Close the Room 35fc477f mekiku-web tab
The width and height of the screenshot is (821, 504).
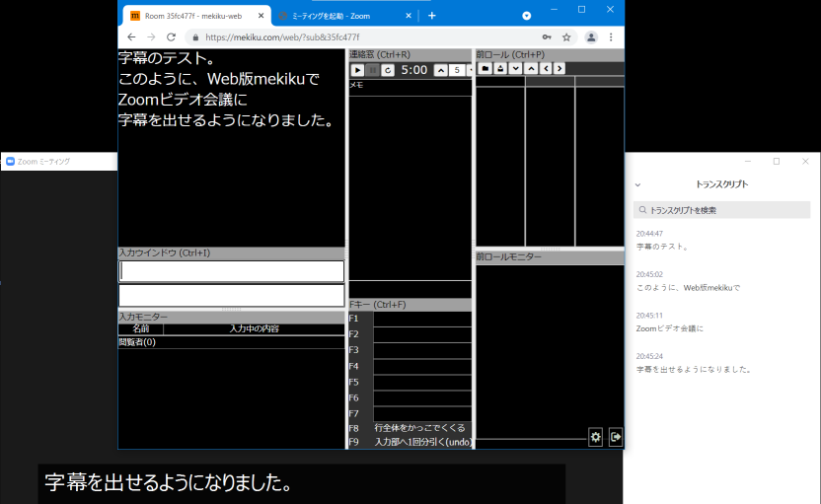tap(261, 16)
